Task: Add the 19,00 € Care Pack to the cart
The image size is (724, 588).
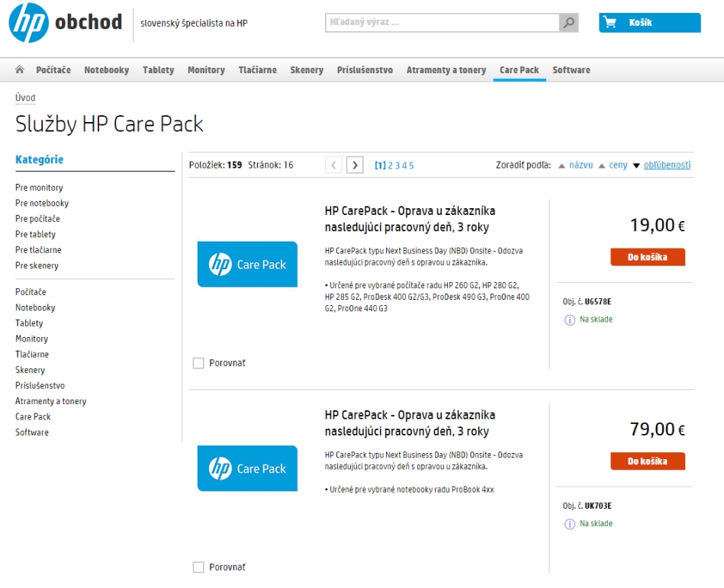Action: 648,257
